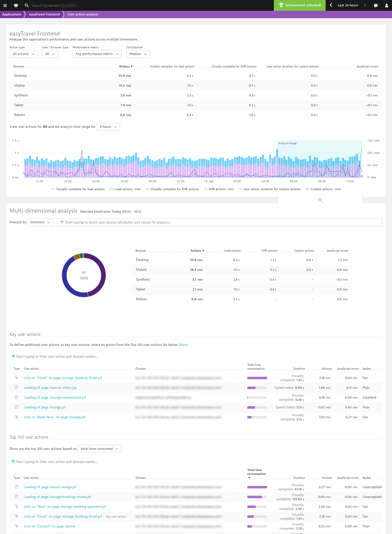Focus session attributes filter field
This screenshot has width=392, height=534.
219,222
